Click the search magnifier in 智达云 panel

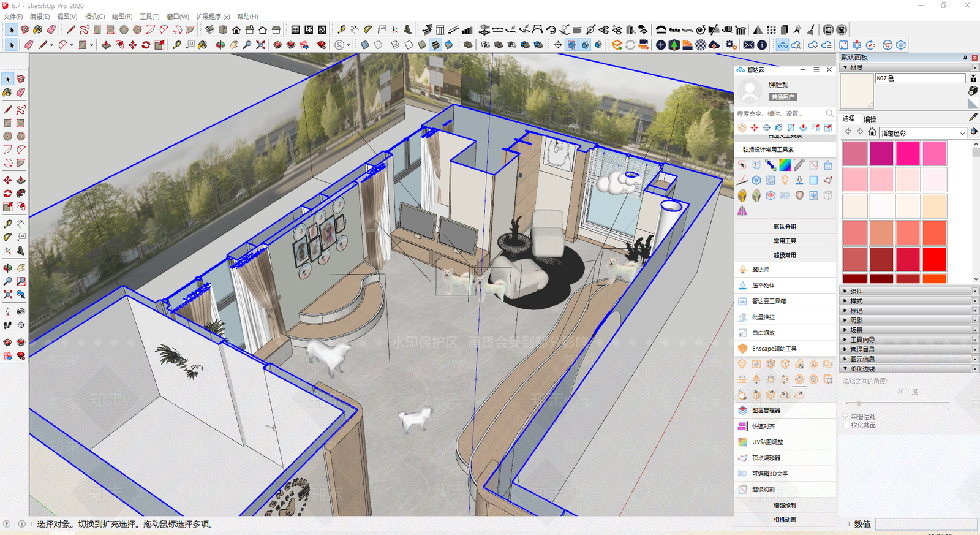[x=829, y=113]
